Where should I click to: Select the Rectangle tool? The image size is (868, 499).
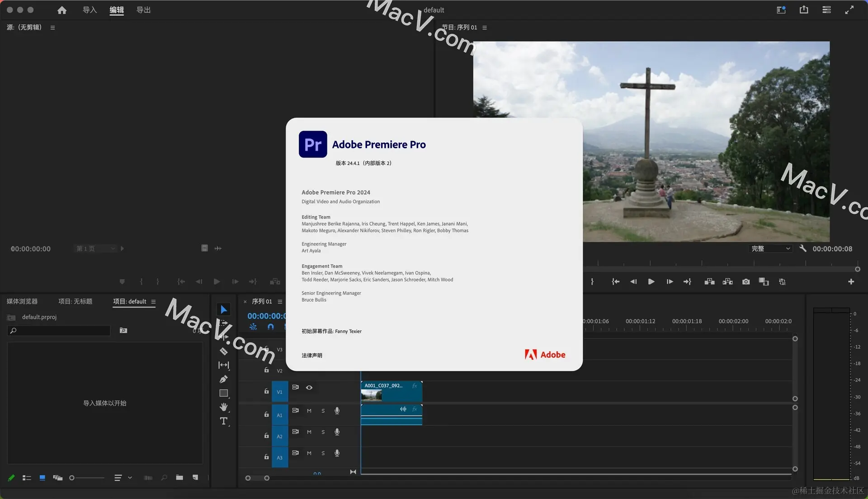click(223, 393)
